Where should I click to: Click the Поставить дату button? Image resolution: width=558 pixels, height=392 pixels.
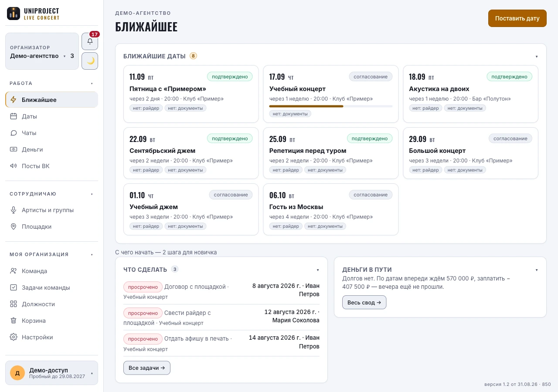tap(517, 18)
